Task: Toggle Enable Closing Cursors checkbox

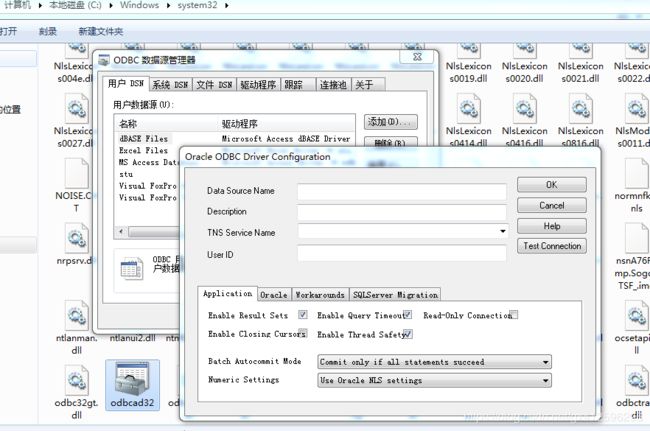Action: click(x=303, y=334)
